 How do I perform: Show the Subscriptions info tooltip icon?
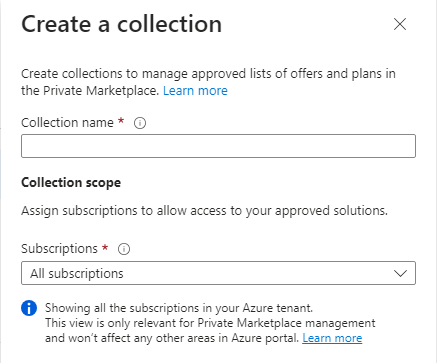point(124,249)
